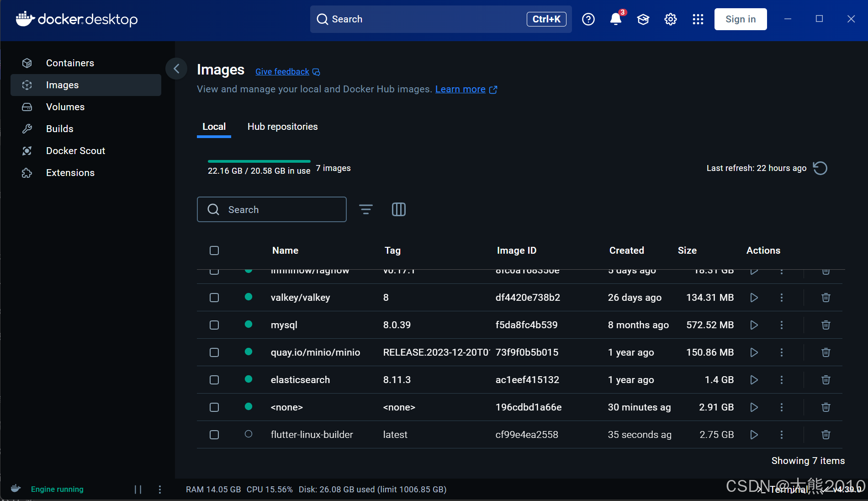The image size is (868, 501).
Task: Refresh the image list
Action: tap(820, 168)
